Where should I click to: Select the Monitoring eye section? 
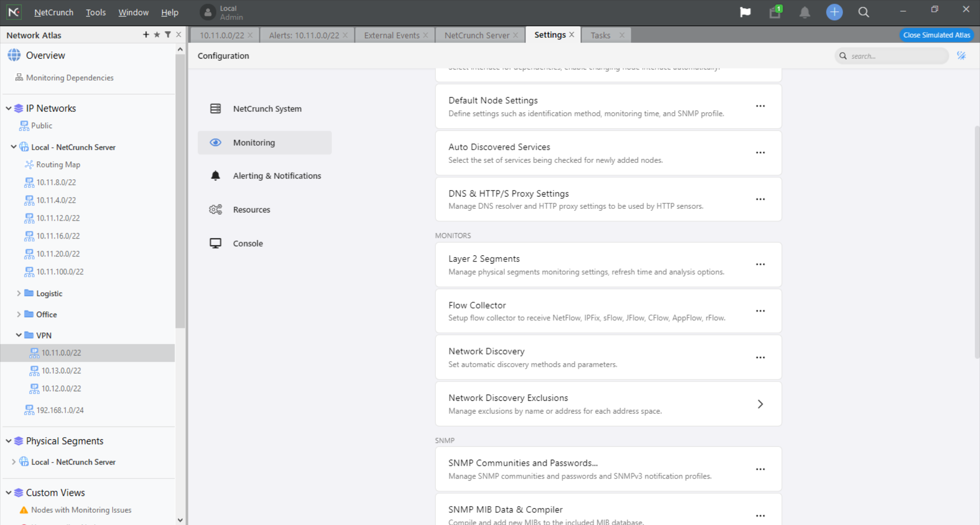click(264, 142)
